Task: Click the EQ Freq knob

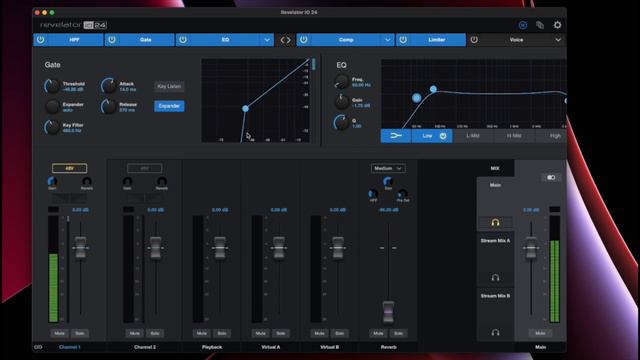Action: click(x=341, y=82)
